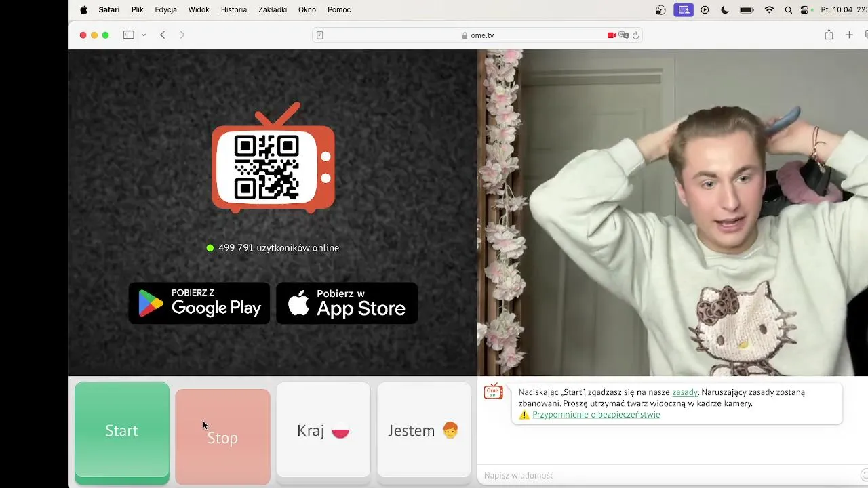Close the Safari window with red button

tap(83, 35)
